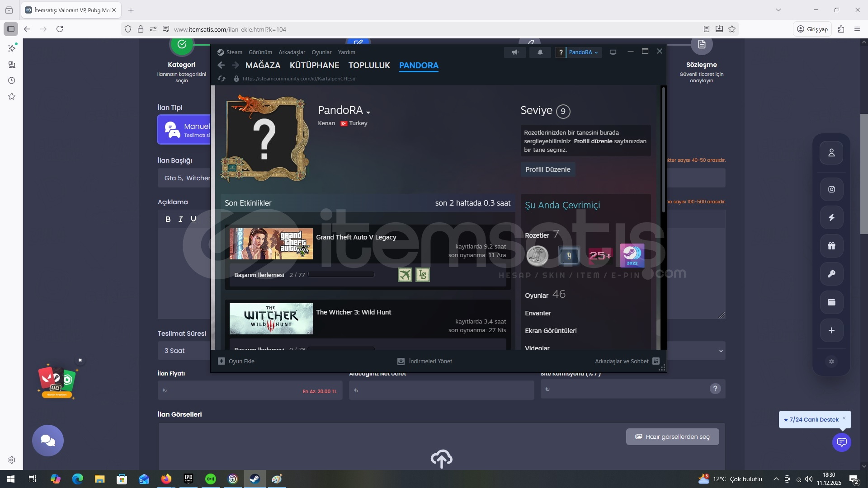The image size is (868, 488).
Task: Expand the profile name dropdown arrow
Action: point(368,112)
